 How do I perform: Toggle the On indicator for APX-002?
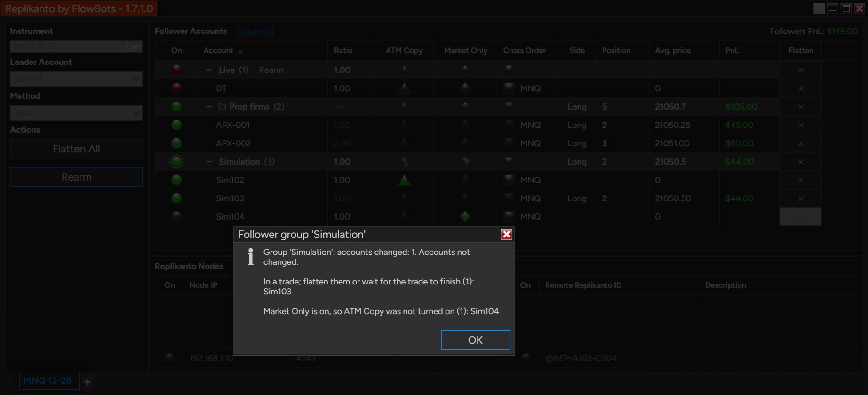click(176, 143)
